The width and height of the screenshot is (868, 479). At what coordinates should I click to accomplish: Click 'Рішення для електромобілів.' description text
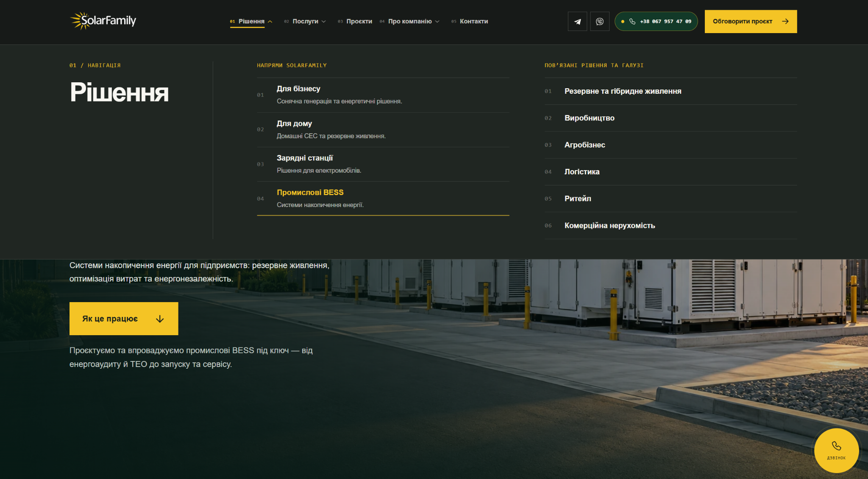point(319,171)
